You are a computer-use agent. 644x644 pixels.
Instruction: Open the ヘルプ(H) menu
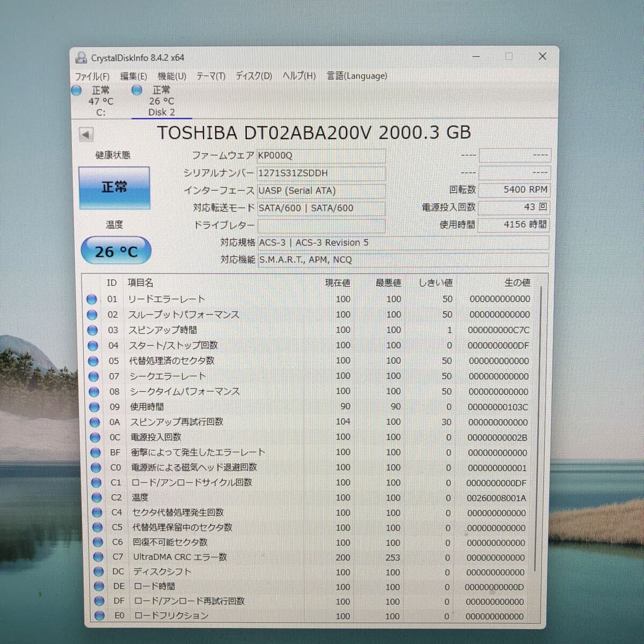299,76
